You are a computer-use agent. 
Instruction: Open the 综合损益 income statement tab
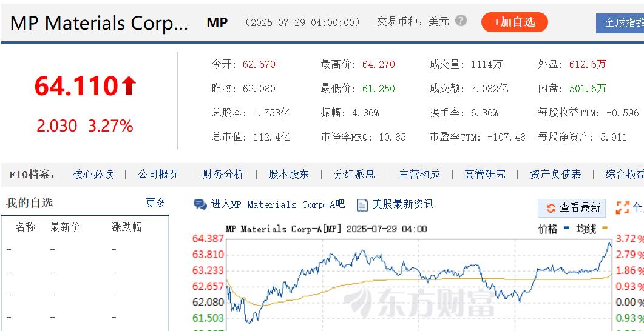tap(625, 175)
